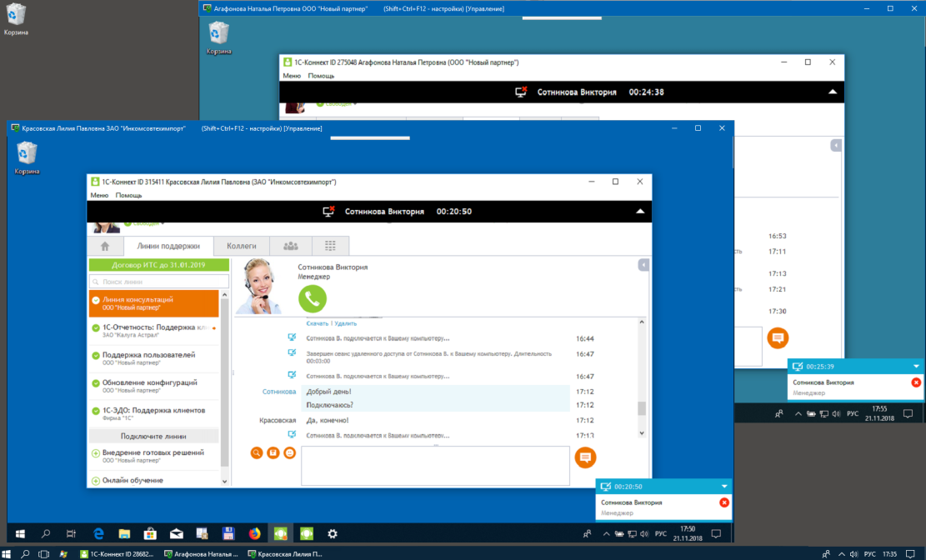
Task: Open Корзина on the local desktop
Action: [16, 19]
